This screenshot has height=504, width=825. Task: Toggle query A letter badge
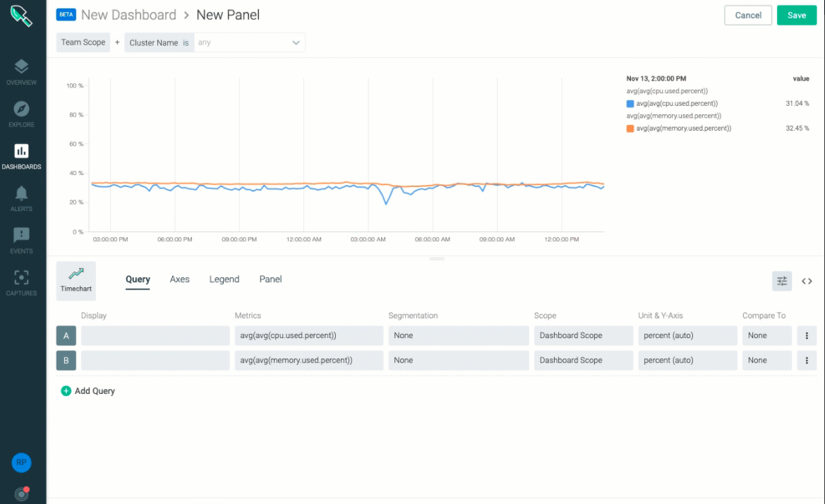66,336
